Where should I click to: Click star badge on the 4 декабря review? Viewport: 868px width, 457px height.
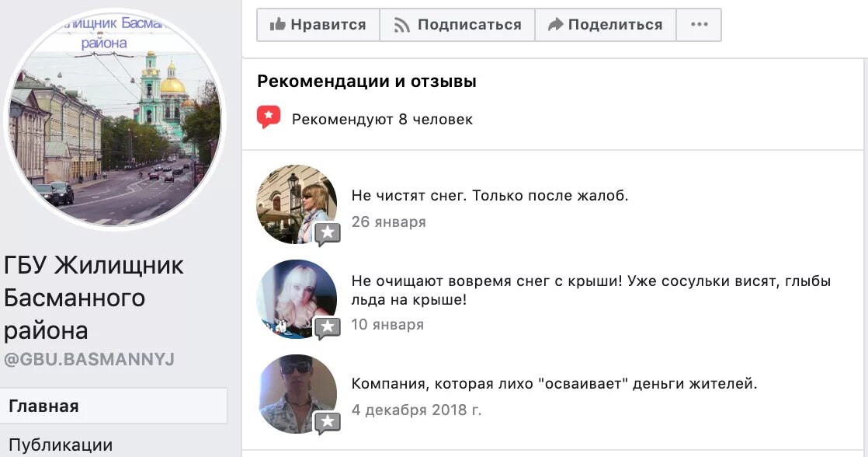pos(327,422)
